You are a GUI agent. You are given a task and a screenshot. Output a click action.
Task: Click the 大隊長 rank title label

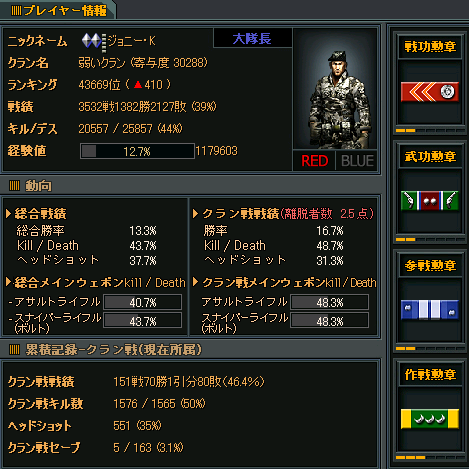tap(252, 38)
